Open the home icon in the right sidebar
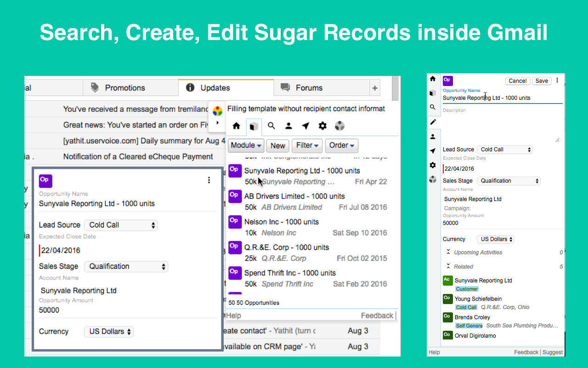This screenshot has width=588, height=368. tap(433, 79)
